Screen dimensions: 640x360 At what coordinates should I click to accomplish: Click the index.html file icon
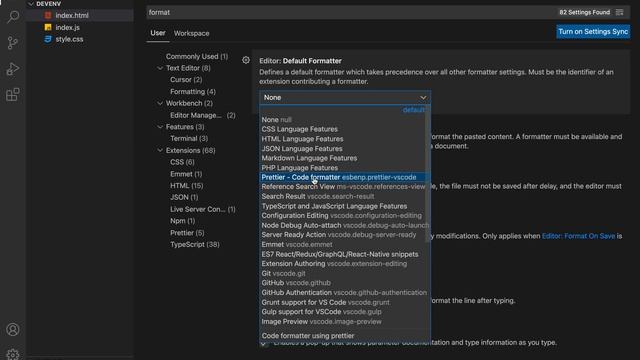(x=48, y=15)
